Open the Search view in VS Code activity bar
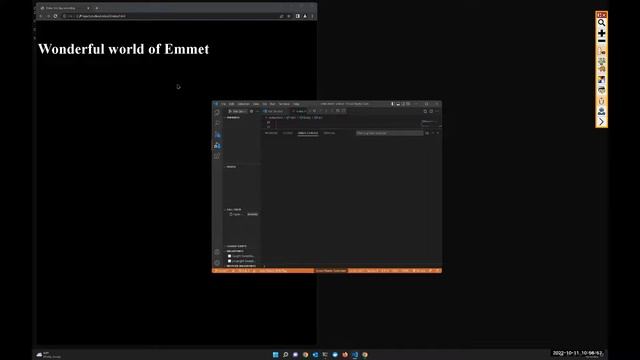This screenshot has width=640, height=360. 217,123
